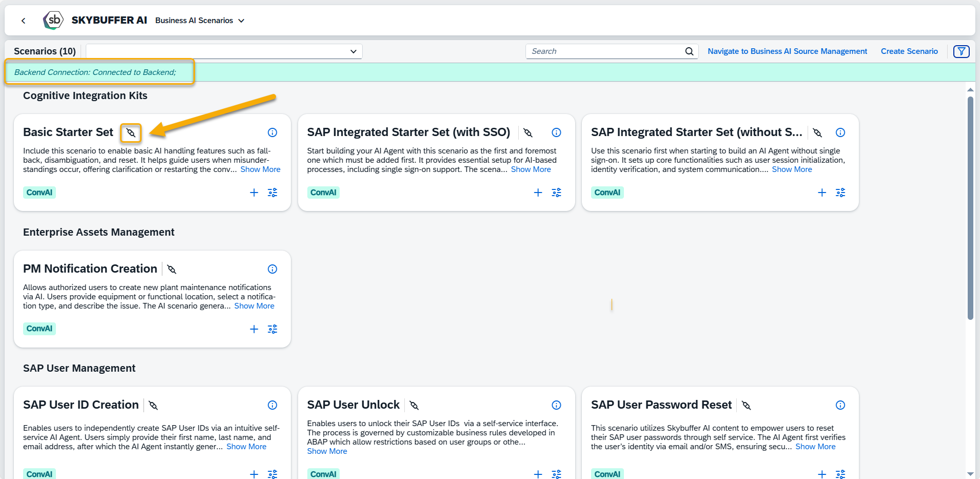
Task: Click the SAP User Management heading
Action: (79, 368)
